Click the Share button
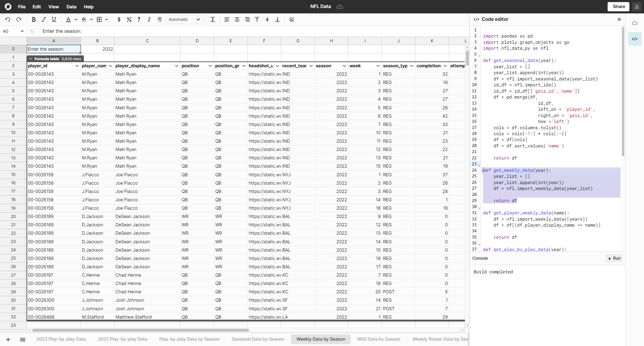644x346 pixels. pos(619,7)
